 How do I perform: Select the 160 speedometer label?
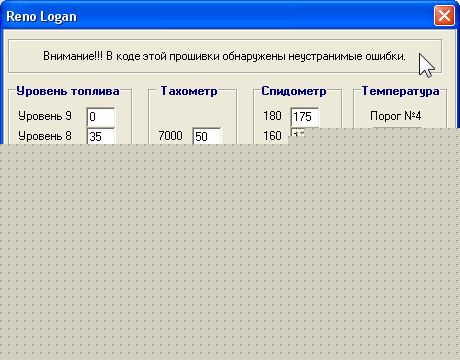(272, 136)
